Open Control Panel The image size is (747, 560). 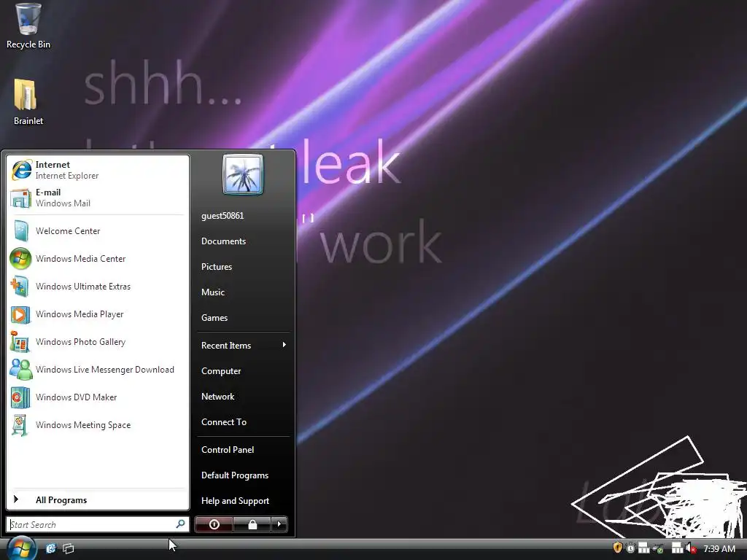tap(243, 449)
